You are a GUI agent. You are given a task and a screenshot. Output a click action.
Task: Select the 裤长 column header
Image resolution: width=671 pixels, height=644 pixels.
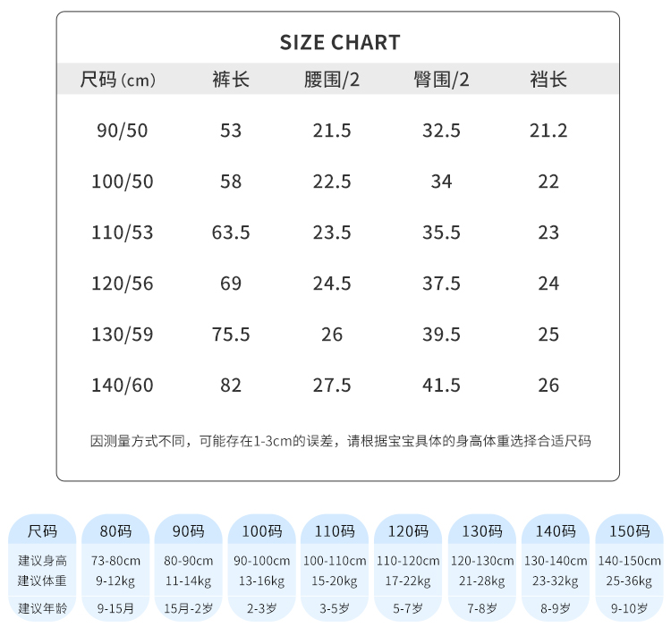tap(231, 80)
